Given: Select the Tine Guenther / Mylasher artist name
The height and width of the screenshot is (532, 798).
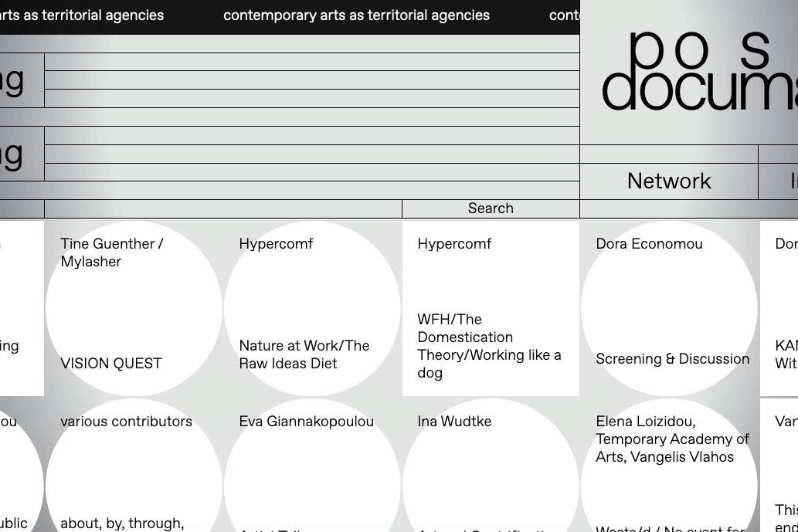Looking at the screenshot, I should point(111,252).
